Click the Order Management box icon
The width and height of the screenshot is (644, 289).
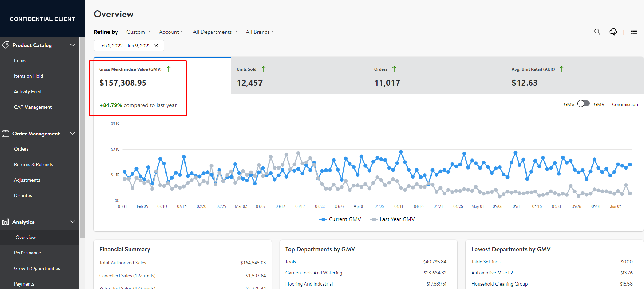pyautogui.click(x=6, y=133)
